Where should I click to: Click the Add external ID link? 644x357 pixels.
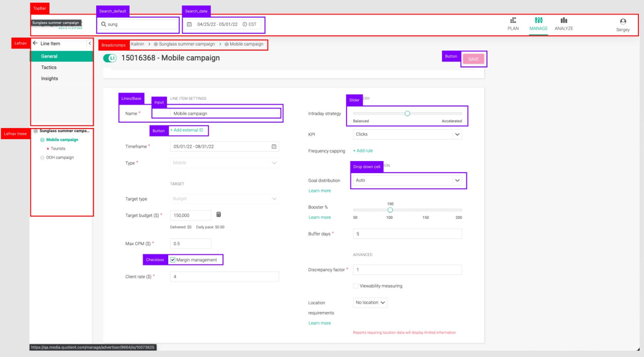pos(187,130)
